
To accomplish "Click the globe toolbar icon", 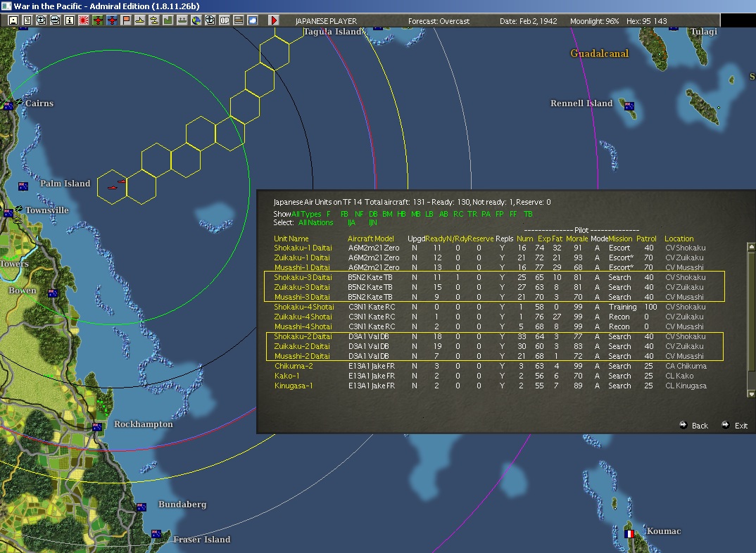I will (196, 20).
